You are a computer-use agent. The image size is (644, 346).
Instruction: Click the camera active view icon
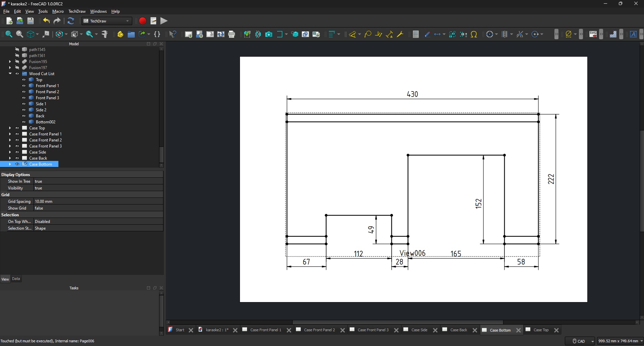(x=269, y=34)
